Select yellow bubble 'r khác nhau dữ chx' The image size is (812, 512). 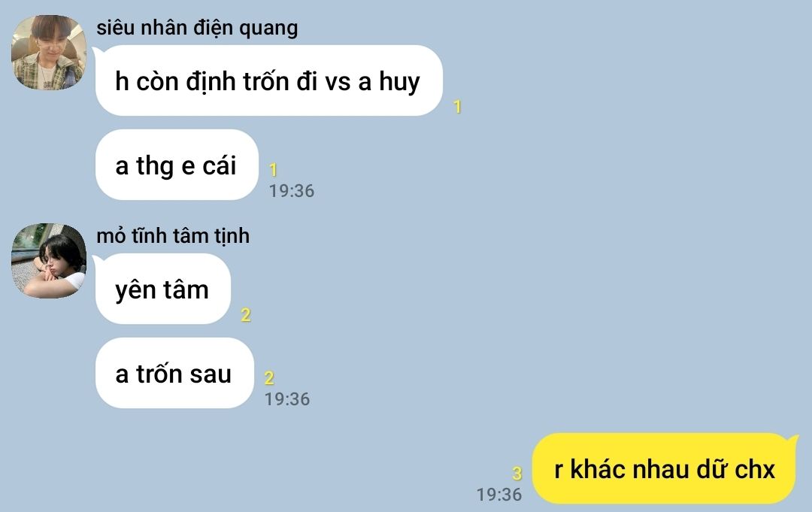665,468
